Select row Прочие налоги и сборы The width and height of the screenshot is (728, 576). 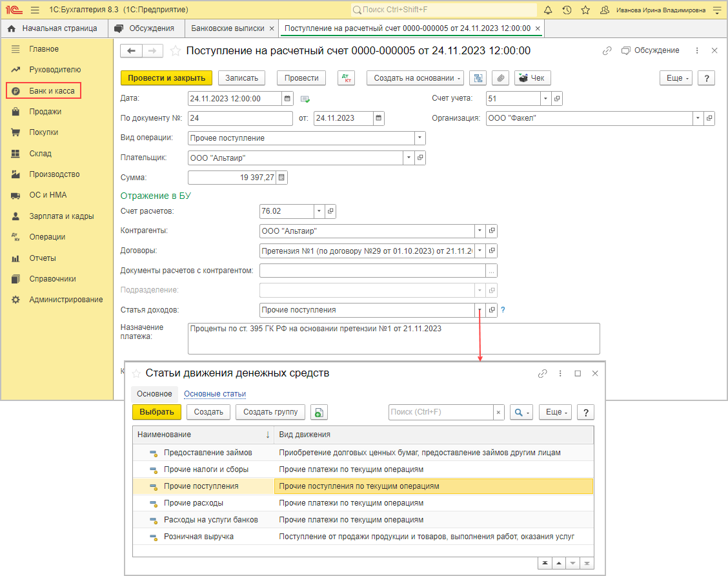pyautogui.click(x=363, y=469)
